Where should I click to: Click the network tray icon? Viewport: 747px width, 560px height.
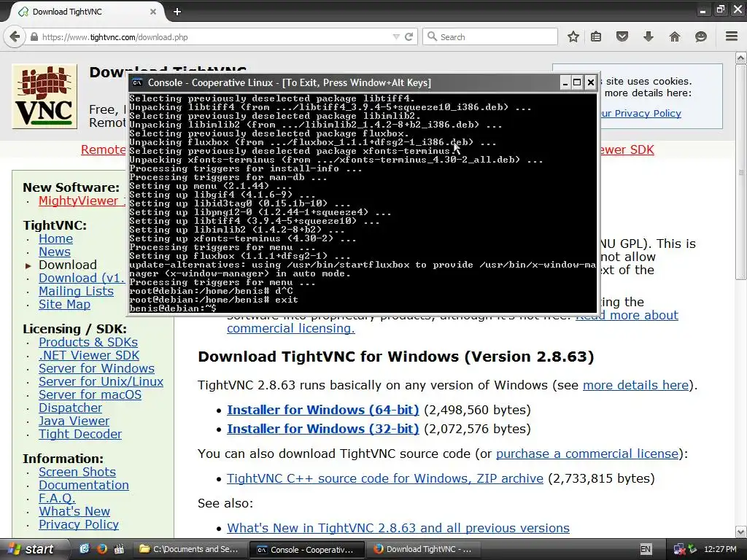(679, 549)
